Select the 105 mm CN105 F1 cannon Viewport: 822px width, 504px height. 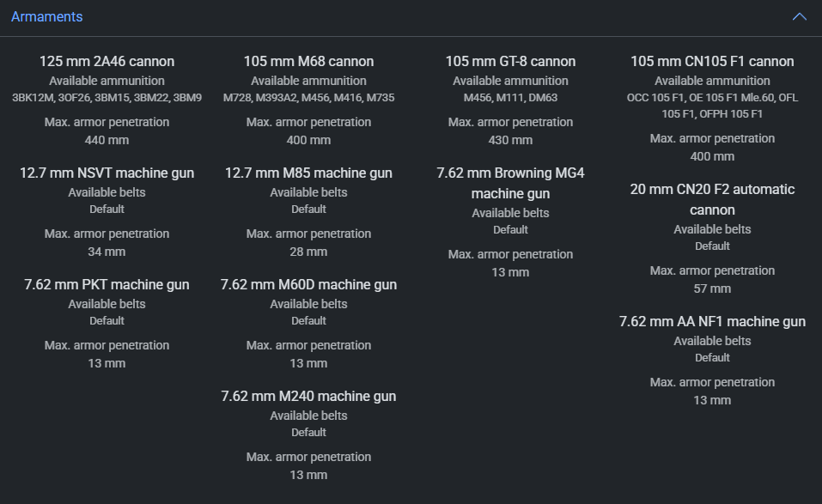point(712,62)
